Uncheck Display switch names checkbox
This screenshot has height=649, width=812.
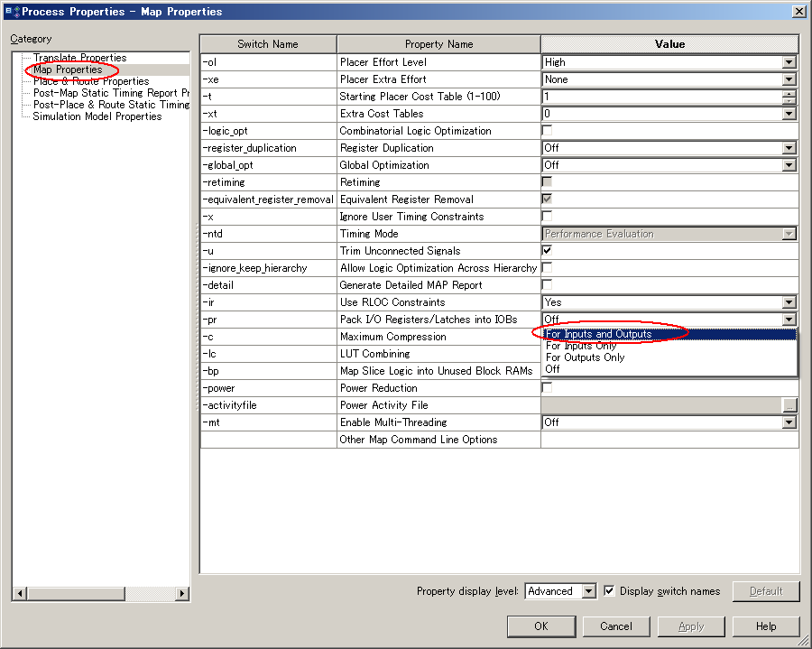click(x=609, y=591)
